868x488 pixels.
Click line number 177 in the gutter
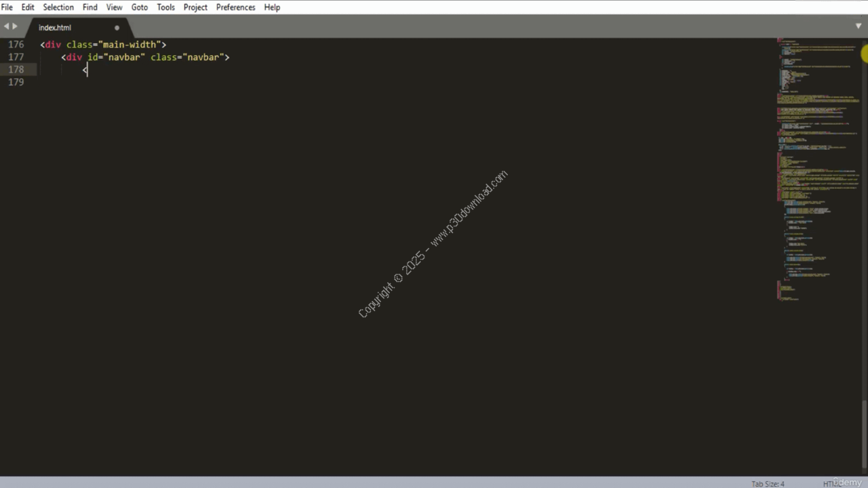(x=16, y=57)
